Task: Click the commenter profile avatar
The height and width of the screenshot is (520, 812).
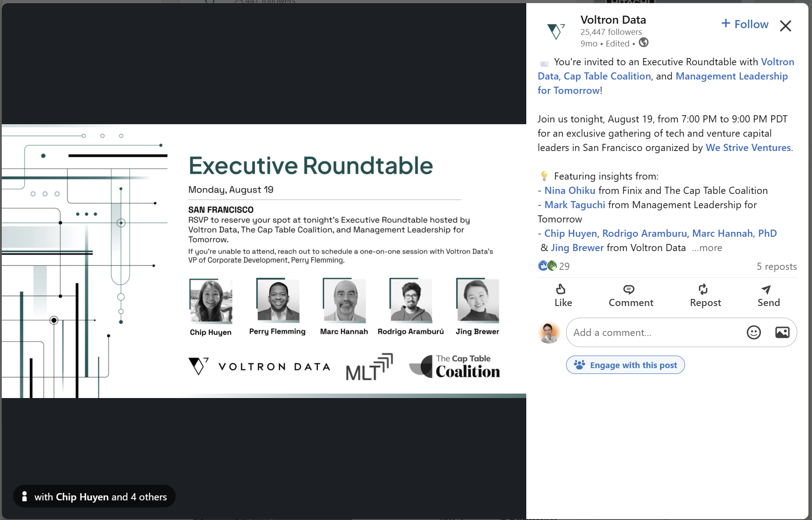Action: 549,332
